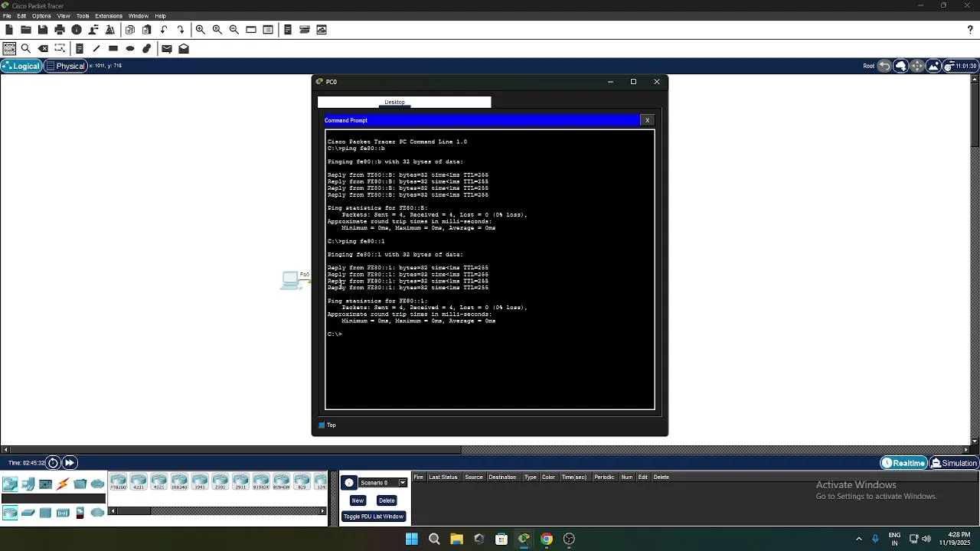This screenshot has width=980, height=551.
Task: Open the Edit menu
Action: (x=21, y=16)
